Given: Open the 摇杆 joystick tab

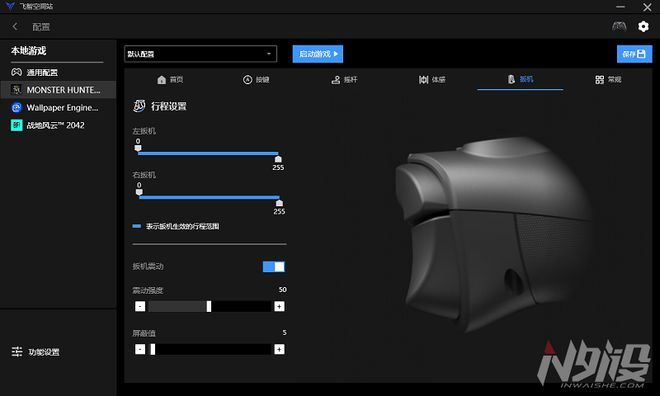Looking at the screenshot, I should click(x=344, y=80).
